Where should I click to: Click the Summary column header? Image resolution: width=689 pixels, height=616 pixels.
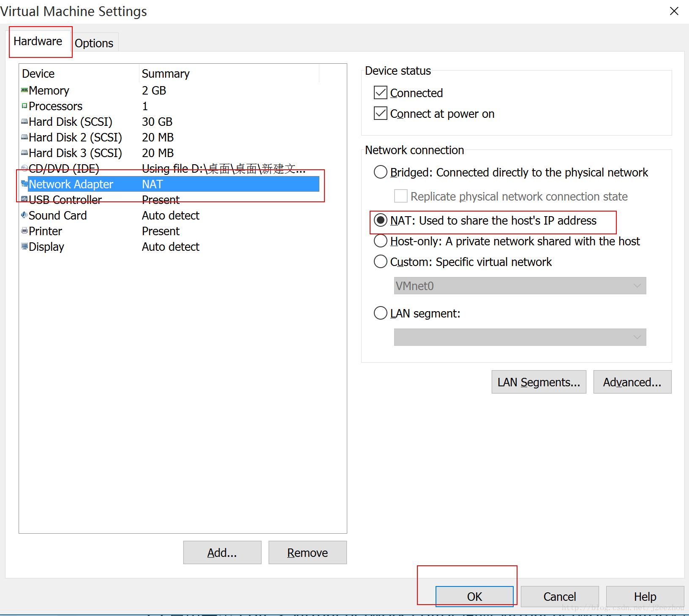(x=229, y=73)
